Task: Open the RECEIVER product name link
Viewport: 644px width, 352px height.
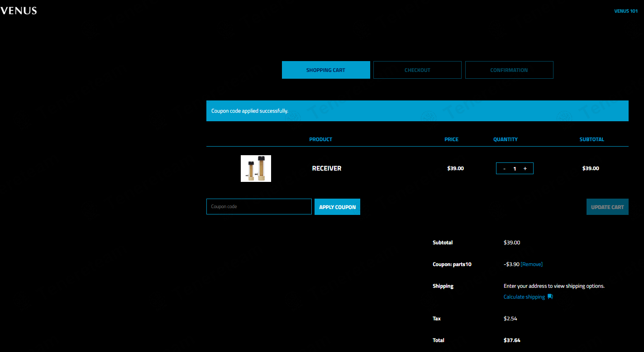Action: [x=327, y=168]
